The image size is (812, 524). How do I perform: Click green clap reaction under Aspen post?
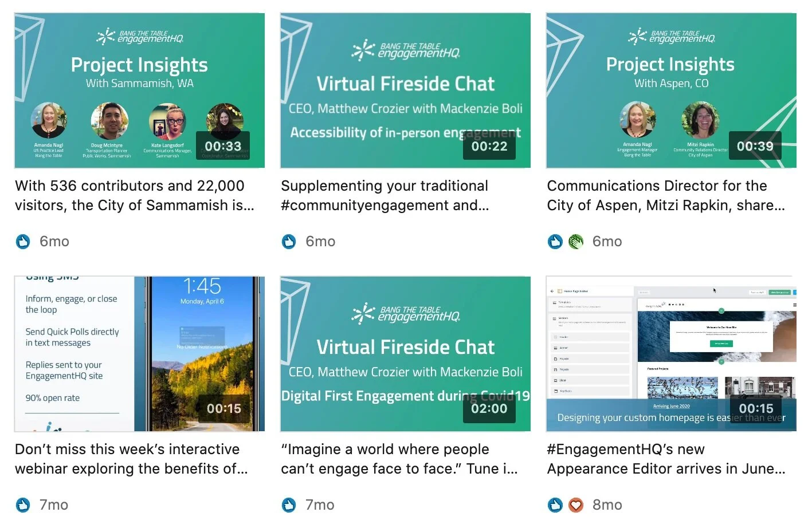(575, 242)
